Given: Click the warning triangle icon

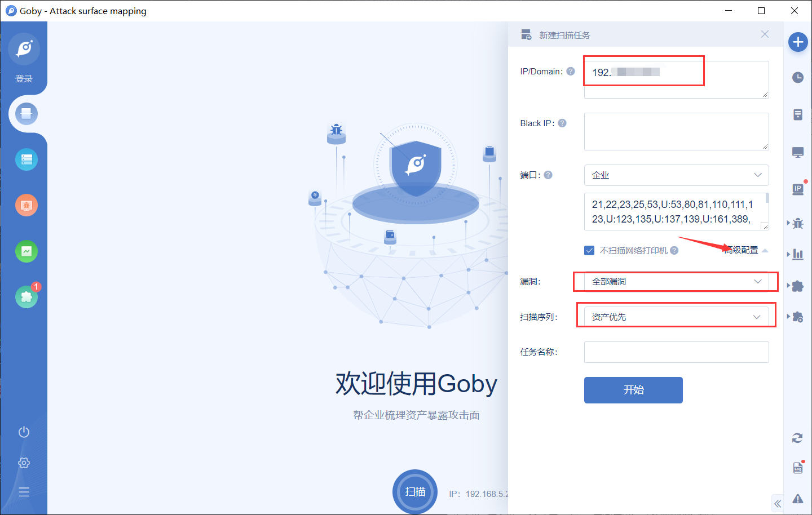Looking at the screenshot, I should 798,499.
